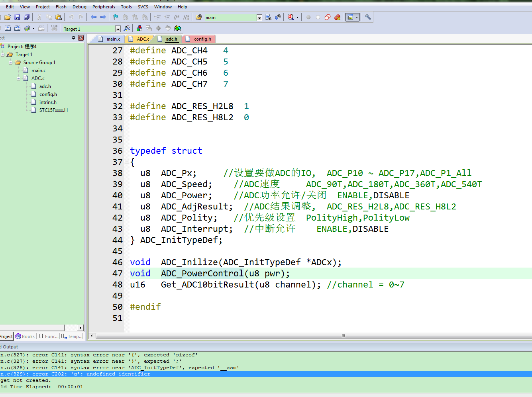Screen dimensions: 532x397
Task: Pin the Project panel with the pushpin
Action: [x=73, y=38]
